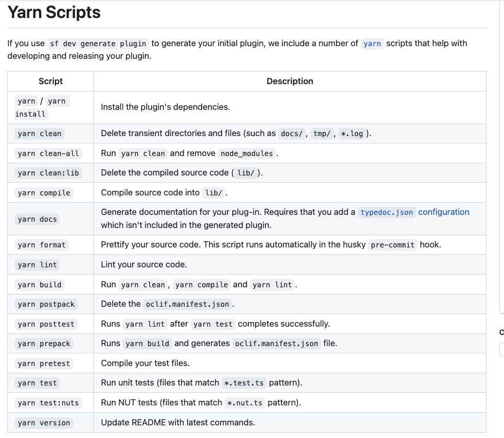Click the "sf dev generate plugin" code snippet

tap(98, 44)
